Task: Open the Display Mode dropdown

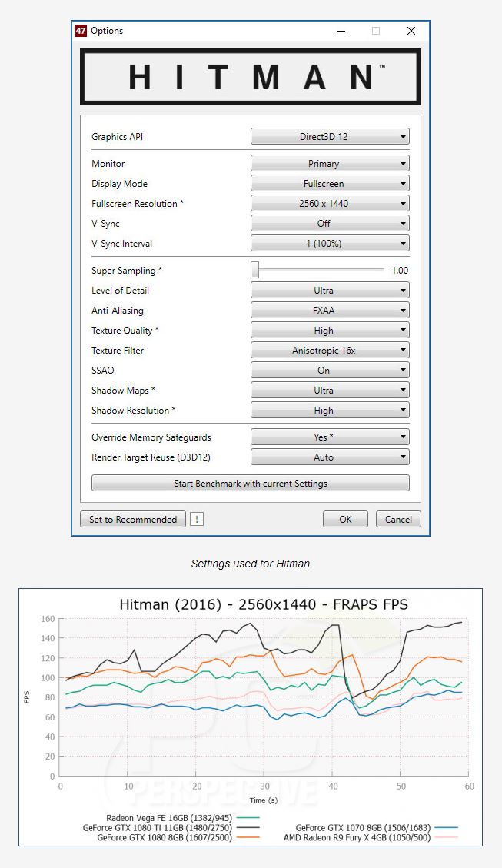Action: click(330, 183)
